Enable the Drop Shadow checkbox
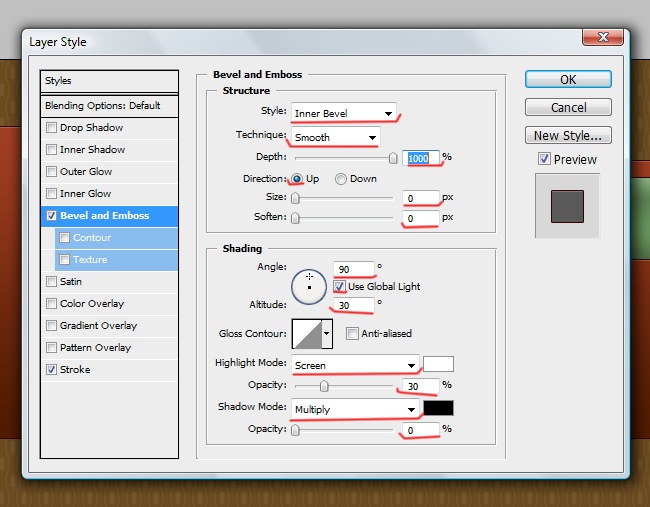This screenshot has height=507, width=650. (52, 128)
